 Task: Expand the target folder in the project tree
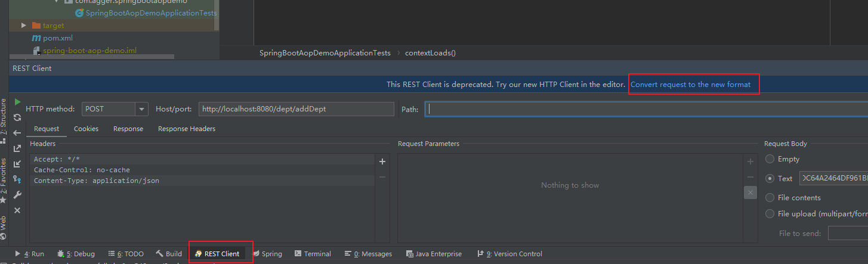click(x=24, y=26)
